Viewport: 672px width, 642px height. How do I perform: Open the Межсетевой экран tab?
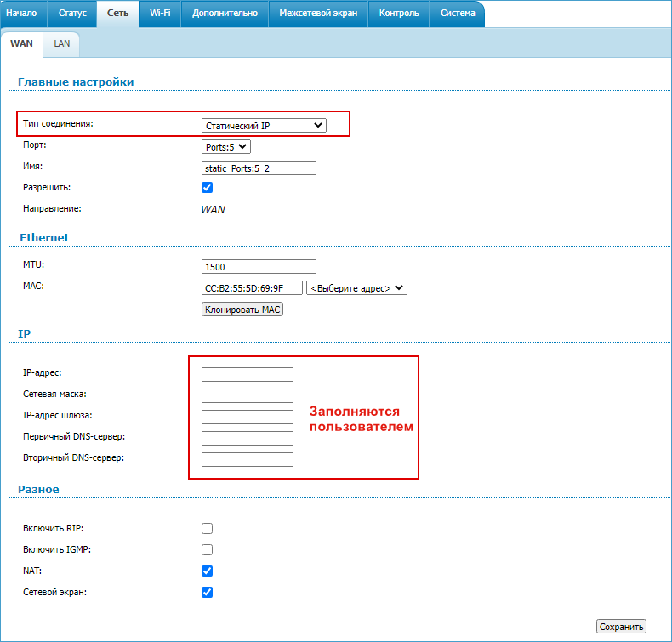[x=318, y=14]
